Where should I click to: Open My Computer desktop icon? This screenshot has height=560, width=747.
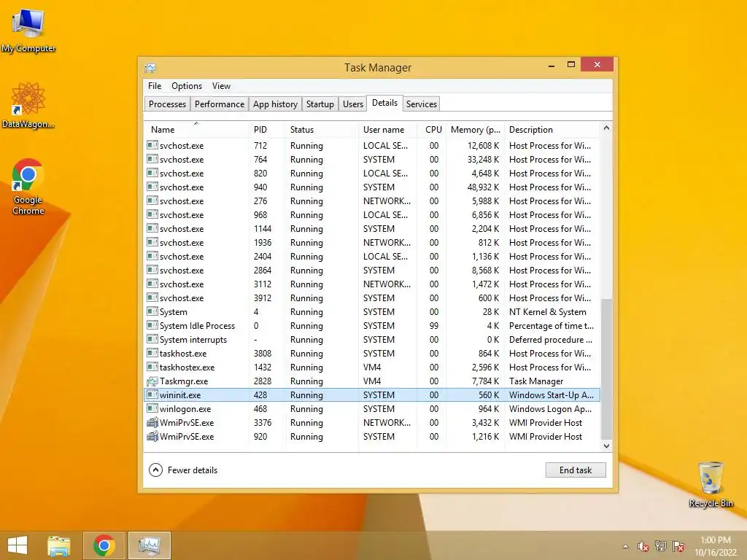28,29
